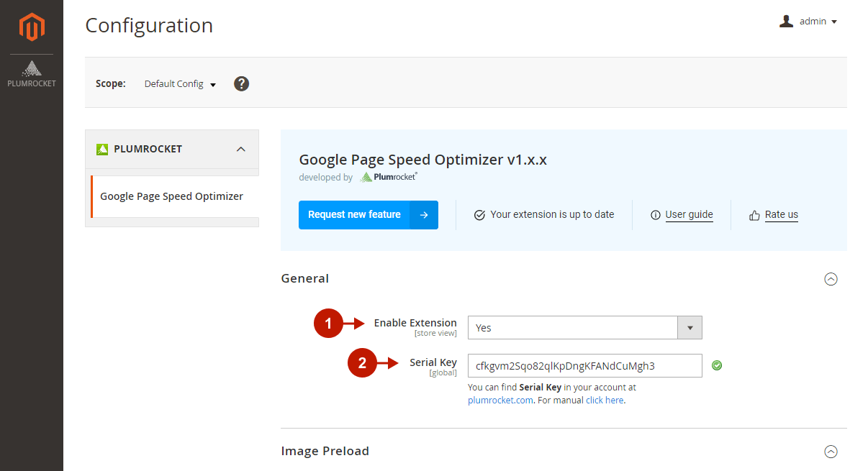868x471 pixels.
Task: Click the scope help question mark icon
Action: pyautogui.click(x=242, y=83)
